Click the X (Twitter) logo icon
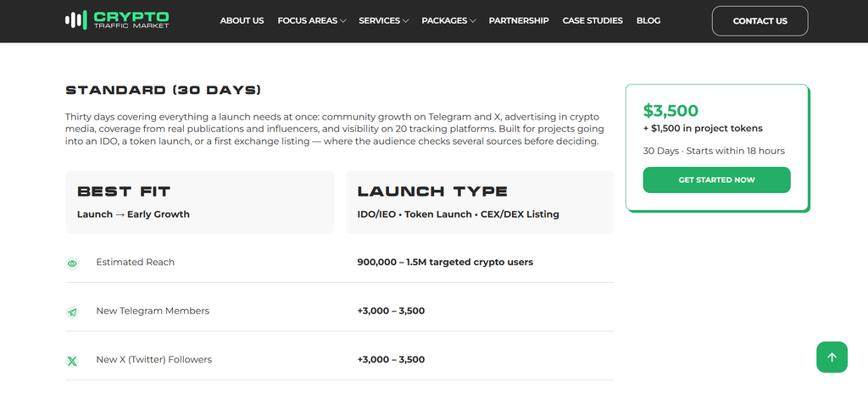The height and width of the screenshot is (393, 868). (x=72, y=361)
